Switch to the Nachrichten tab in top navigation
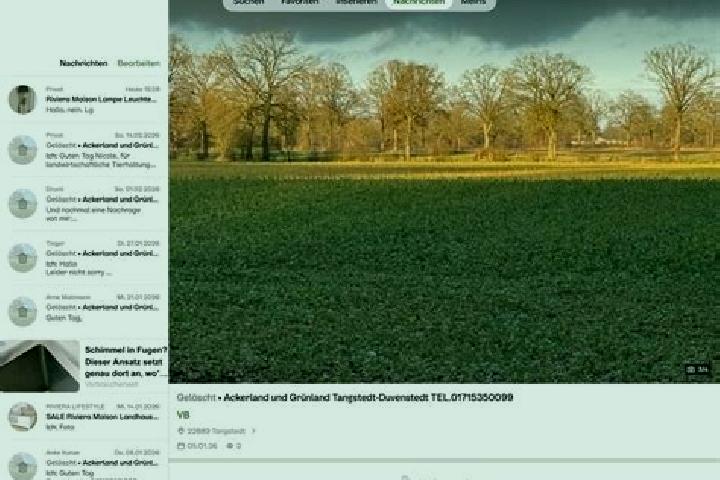This screenshot has height=480, width=720. click(x=419, y=2)
